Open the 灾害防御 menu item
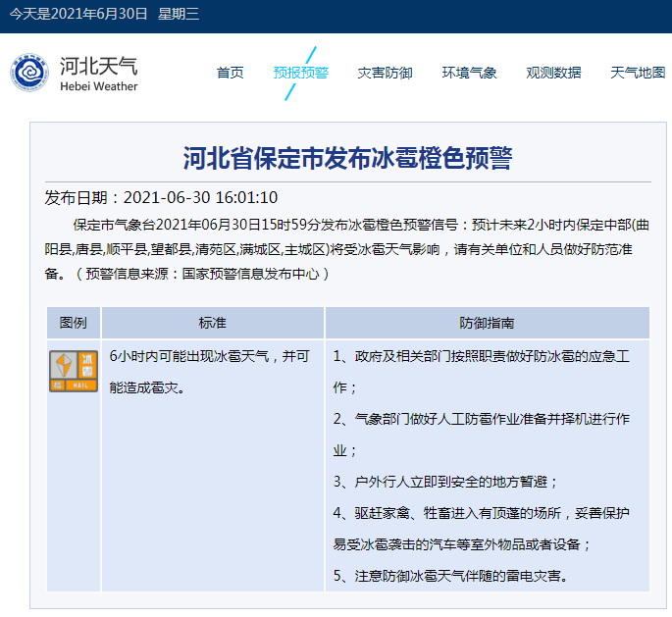672x617 pixels. [385, 73]
